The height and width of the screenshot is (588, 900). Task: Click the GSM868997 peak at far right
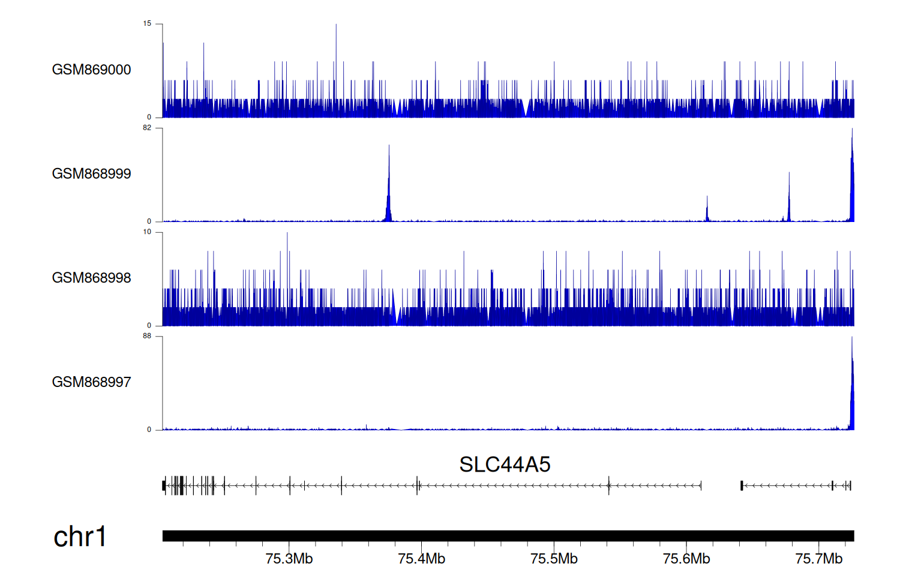851,384
